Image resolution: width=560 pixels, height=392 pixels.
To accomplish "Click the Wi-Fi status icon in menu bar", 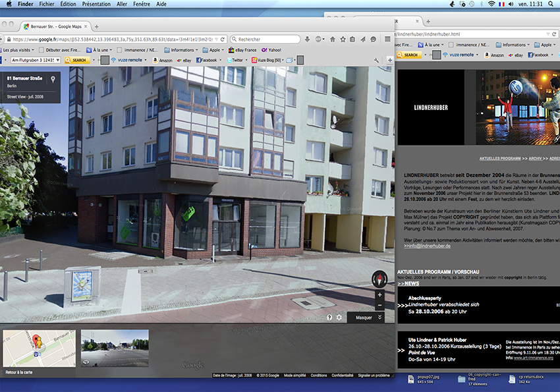I will click(x=491, y=4).
